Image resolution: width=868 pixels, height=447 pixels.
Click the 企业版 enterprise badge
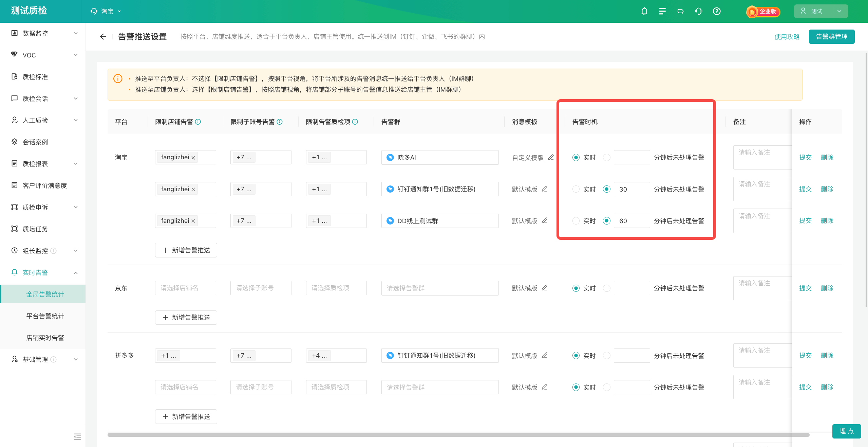(x=763, y=12)
